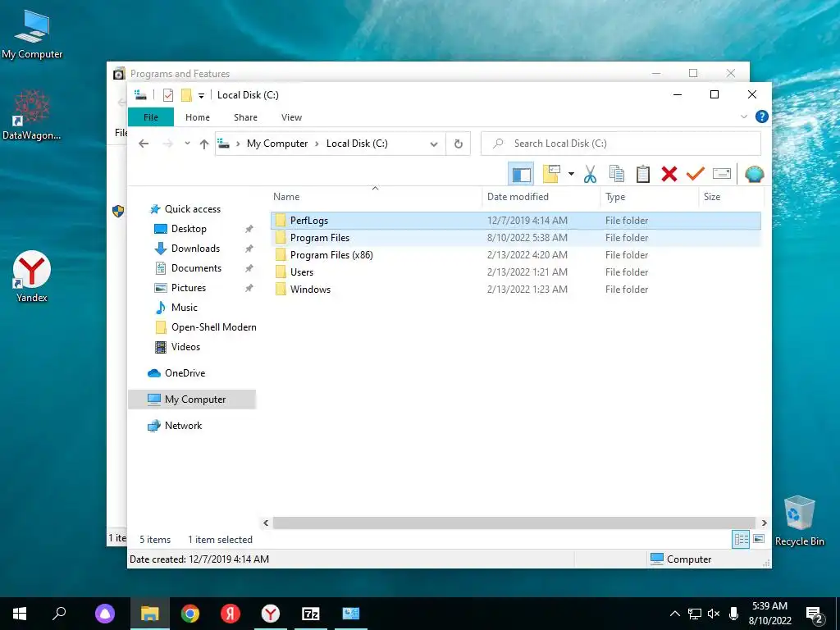The image size is (840, 630).
Task: Open the Classic Explorer shell settings icon
Action: click(755, 174)
